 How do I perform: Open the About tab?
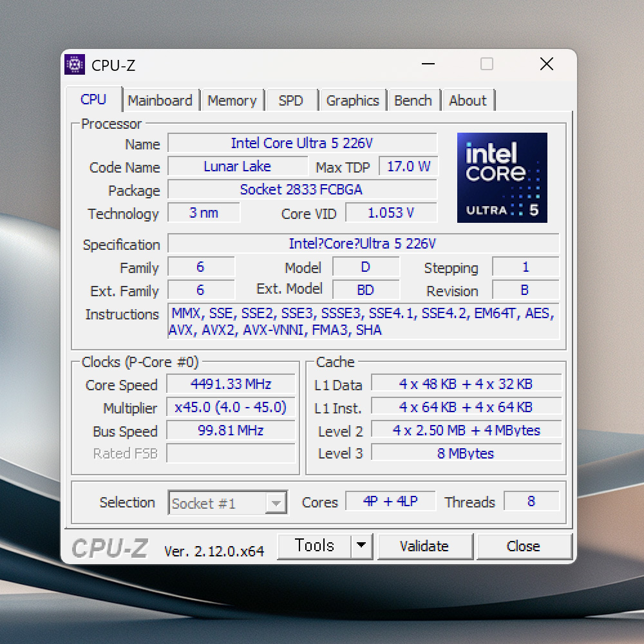(x=468, y=100)
